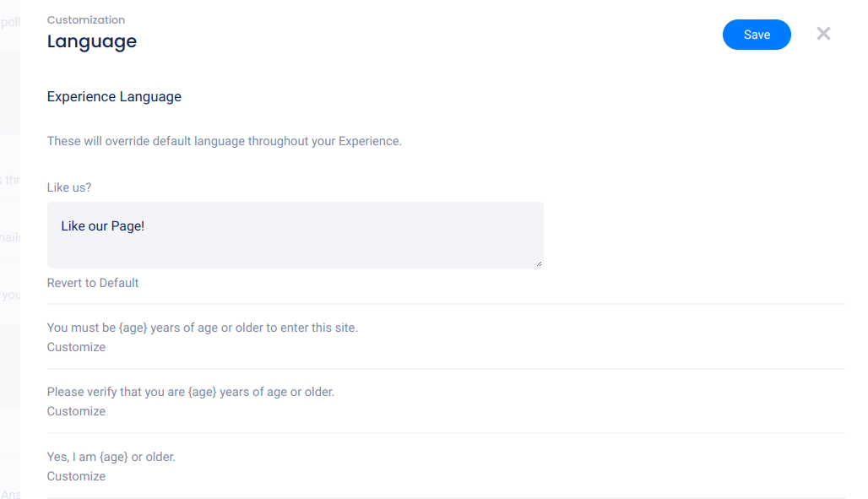868x499 pixels.
Task: Click the 'Yes, I am {age} or older.' string
Action: pyautogui.click(x=111, y=457)
